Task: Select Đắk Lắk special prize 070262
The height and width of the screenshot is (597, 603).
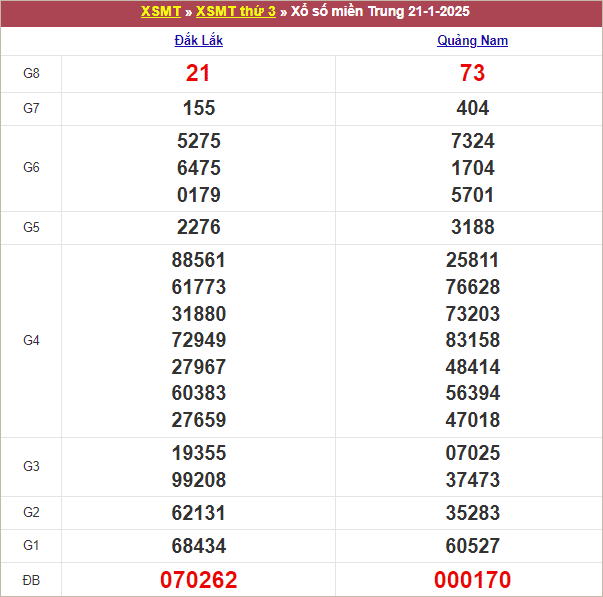Action: click(x=199, y=580)
